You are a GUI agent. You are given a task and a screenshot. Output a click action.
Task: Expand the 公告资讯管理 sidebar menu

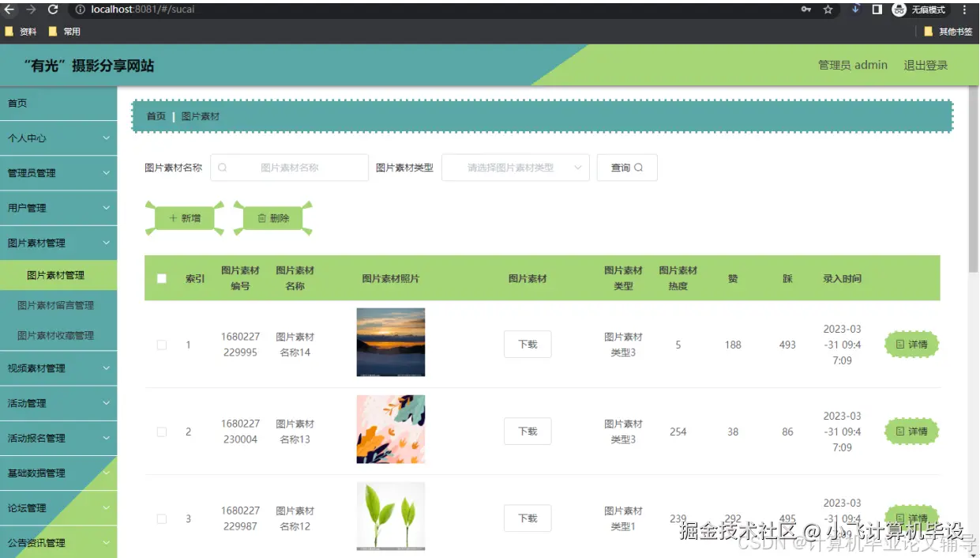point(58,543)
